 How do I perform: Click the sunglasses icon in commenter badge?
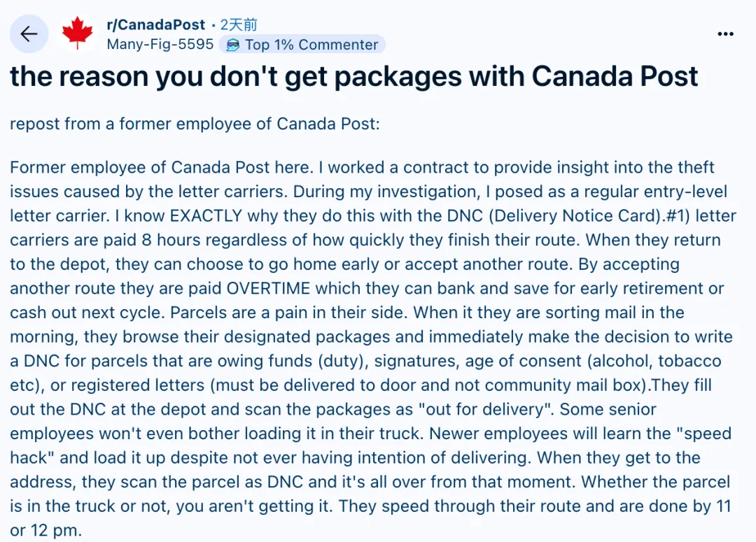pyautogui.click(x=231, y=45)
